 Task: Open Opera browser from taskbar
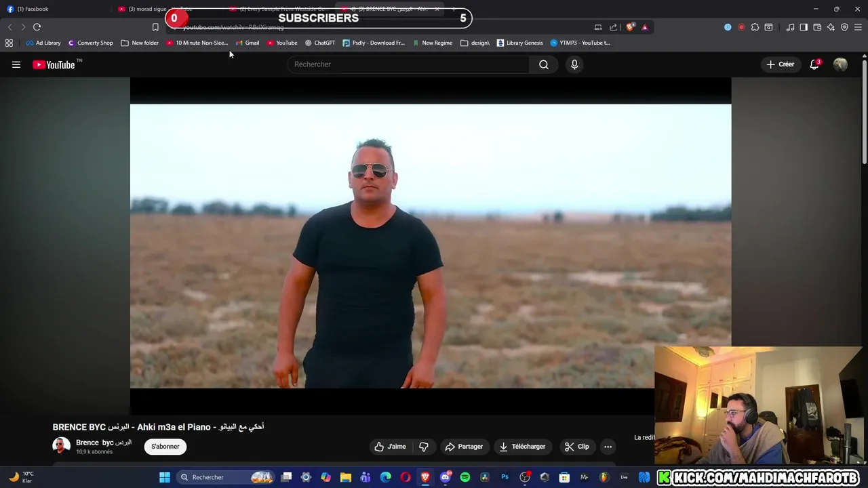coord(406,477)
